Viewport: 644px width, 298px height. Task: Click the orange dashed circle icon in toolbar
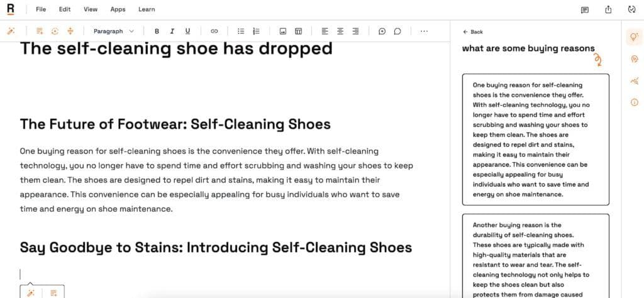click(55, 31)
